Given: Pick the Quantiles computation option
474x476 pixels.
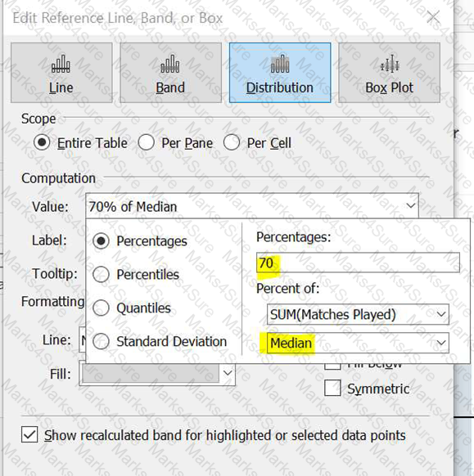Looking at the screenshot, I should [101, 308].
